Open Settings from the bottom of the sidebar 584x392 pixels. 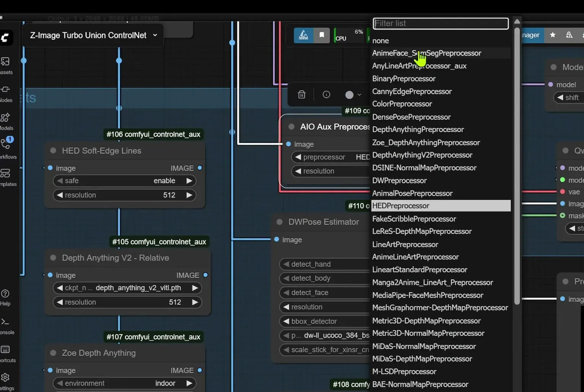click(5, 378)
